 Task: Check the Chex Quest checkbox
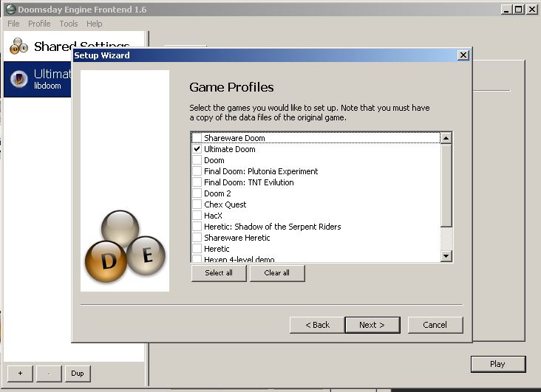point(197,204)
